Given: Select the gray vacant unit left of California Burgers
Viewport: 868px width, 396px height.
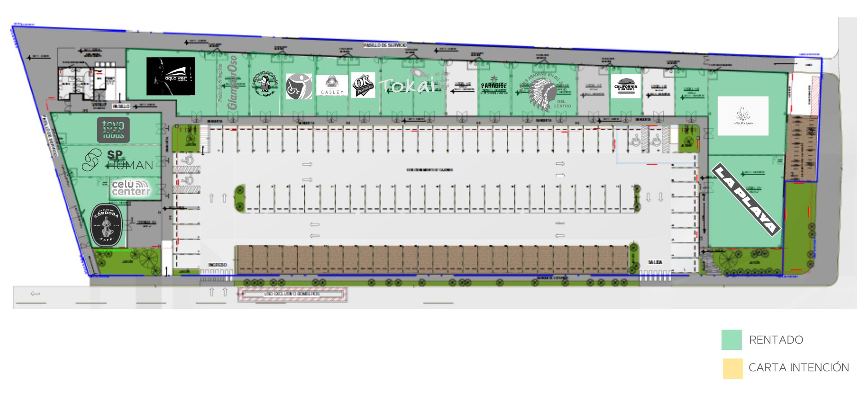Looking at the screenshot, I should pos(593,90).
